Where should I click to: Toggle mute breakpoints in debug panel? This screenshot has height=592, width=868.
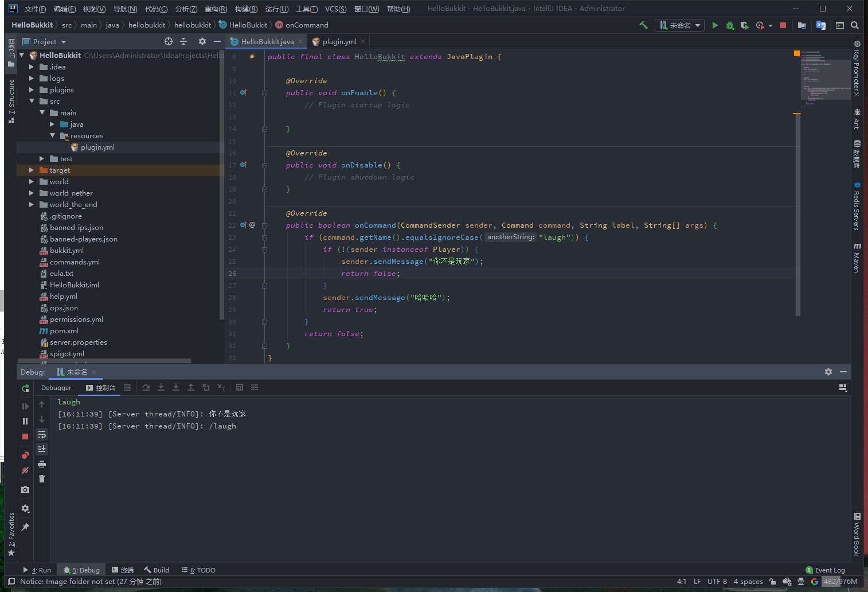pyautogui.click(x=25, y=470)
